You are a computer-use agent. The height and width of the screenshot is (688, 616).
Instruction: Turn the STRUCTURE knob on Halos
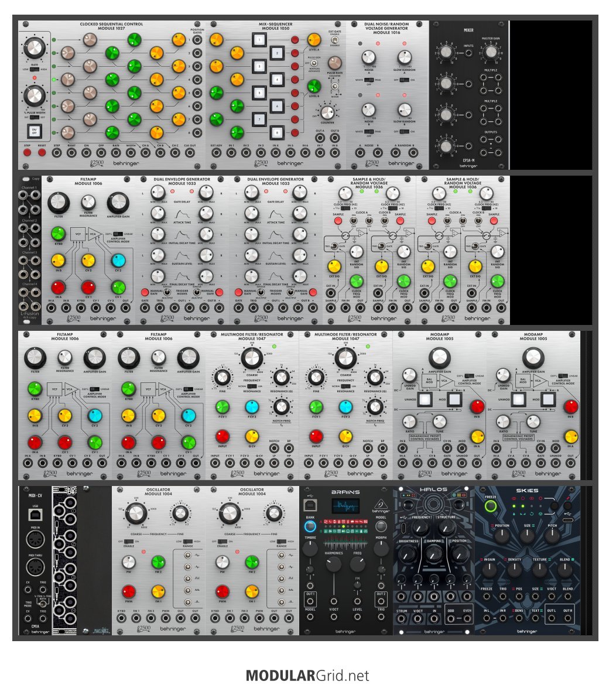[x=447, y=528]
